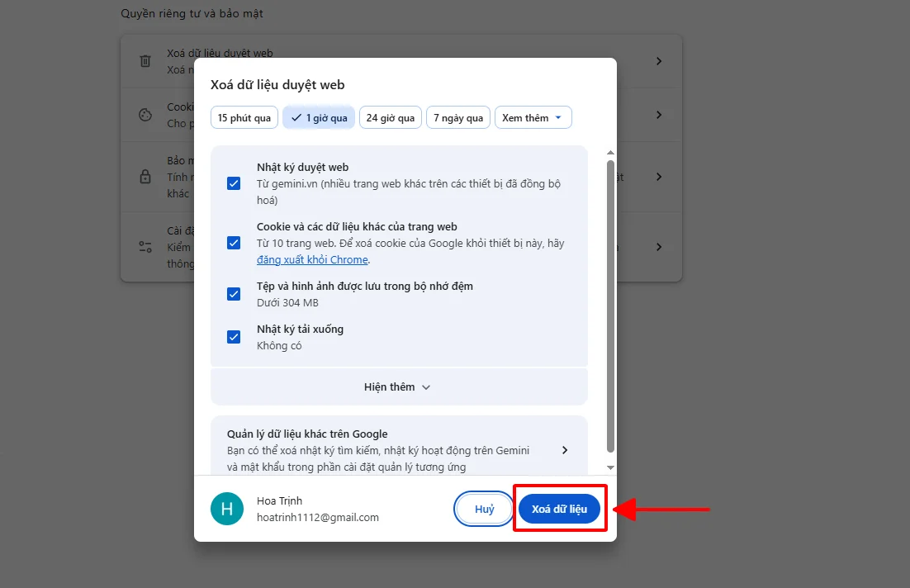
Task: Click the dialog scrollbar up arrow
Action: point(610,153)
